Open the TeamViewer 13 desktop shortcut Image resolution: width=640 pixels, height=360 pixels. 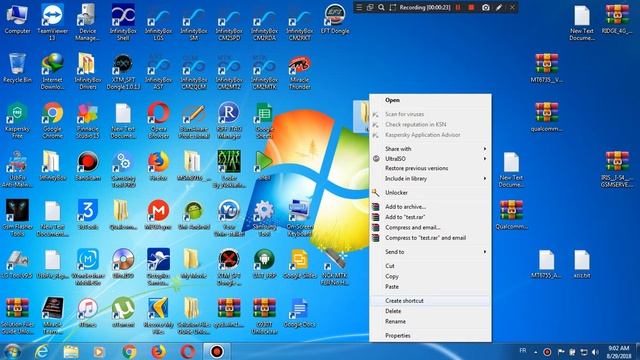click(52, 22)
